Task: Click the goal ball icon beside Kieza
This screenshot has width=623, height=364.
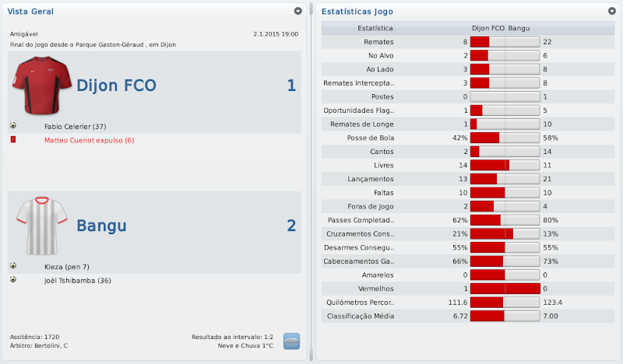Action: [13, 266]
